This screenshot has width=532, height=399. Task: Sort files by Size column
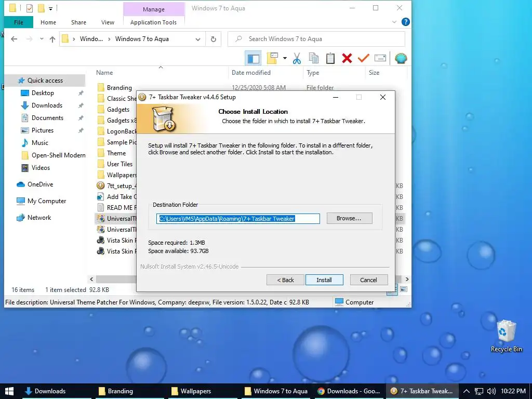[x=374, y=73]
